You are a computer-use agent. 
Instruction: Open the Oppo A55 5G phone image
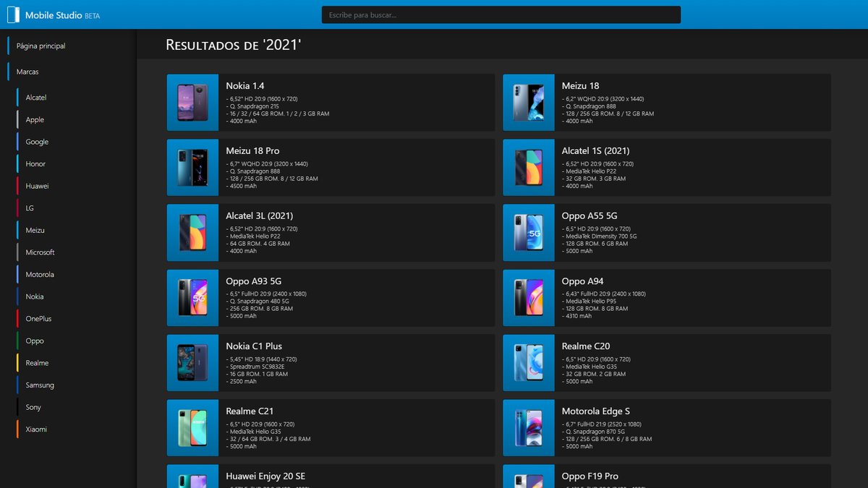(529, 233)
